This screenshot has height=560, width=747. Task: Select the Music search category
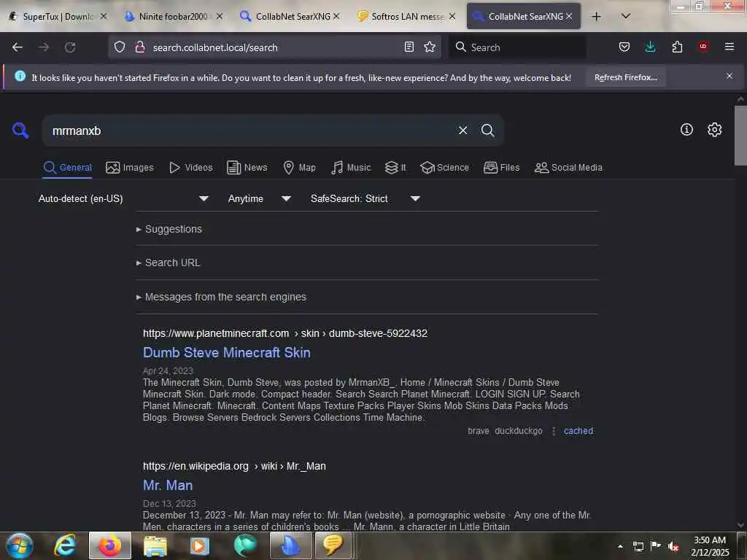351,168
